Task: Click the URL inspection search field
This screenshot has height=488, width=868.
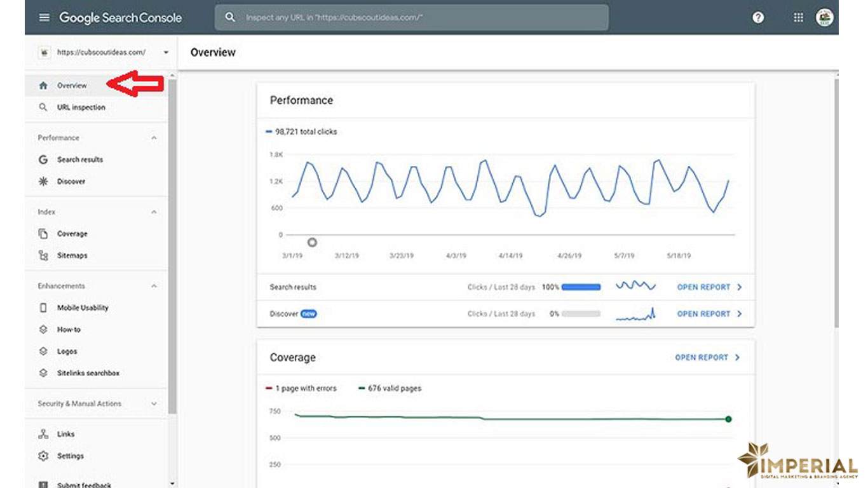Action: (x=411, y=18)
